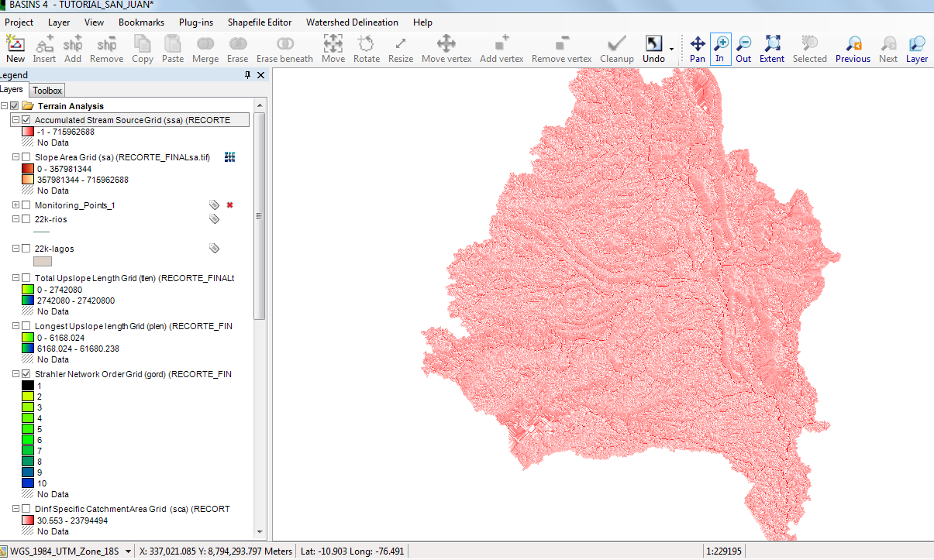This screenshot has height=560, width=934.
Task: Collapse Slope Area Grid legend
Action: (16, 157)
